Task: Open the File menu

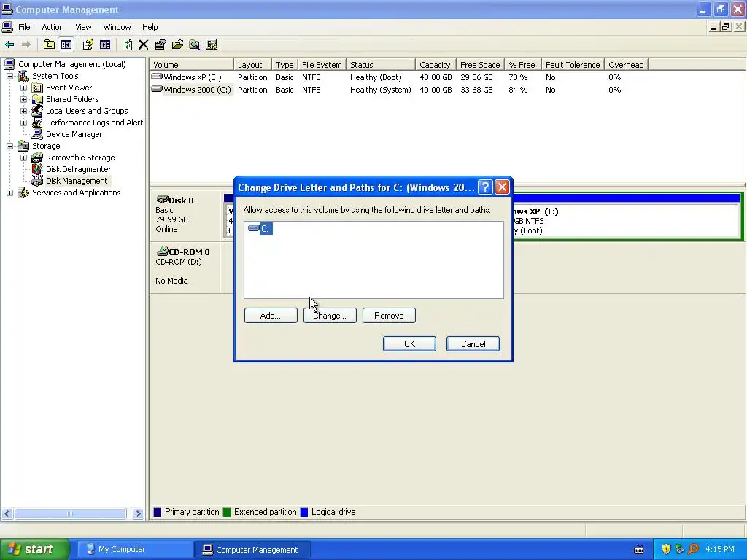Action: coord(24,27)
